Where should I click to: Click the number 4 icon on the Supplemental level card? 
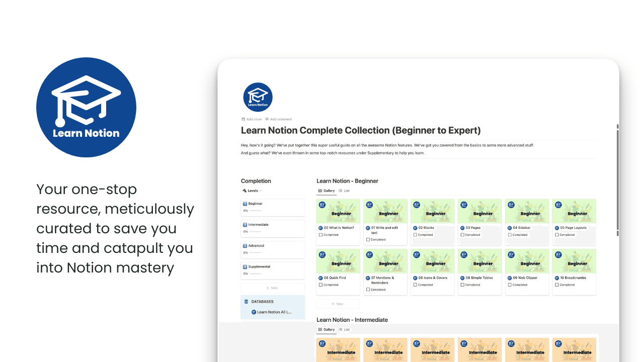(x=245, y=267)
